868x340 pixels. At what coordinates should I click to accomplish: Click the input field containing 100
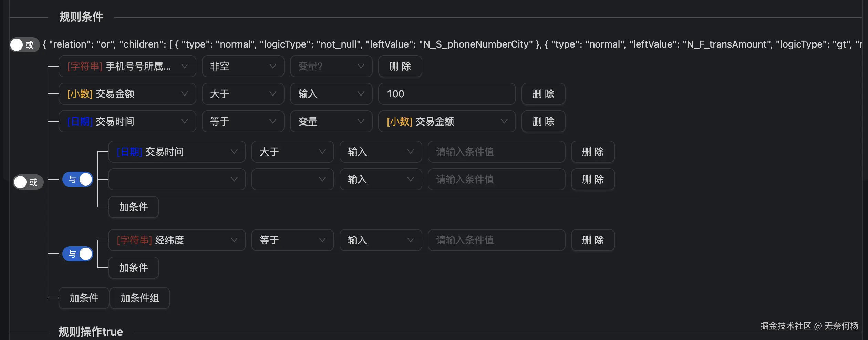(x=447, y=94)
